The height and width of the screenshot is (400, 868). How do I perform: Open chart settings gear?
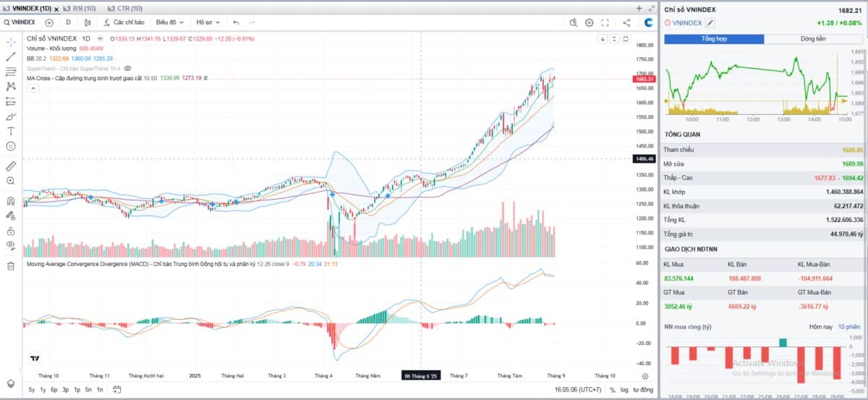[590, 22]
